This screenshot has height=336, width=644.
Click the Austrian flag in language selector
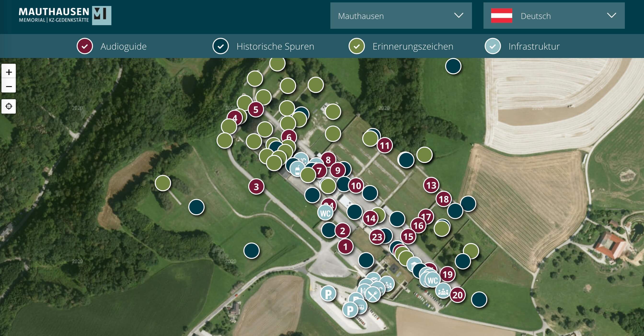[x=501, y=16]
